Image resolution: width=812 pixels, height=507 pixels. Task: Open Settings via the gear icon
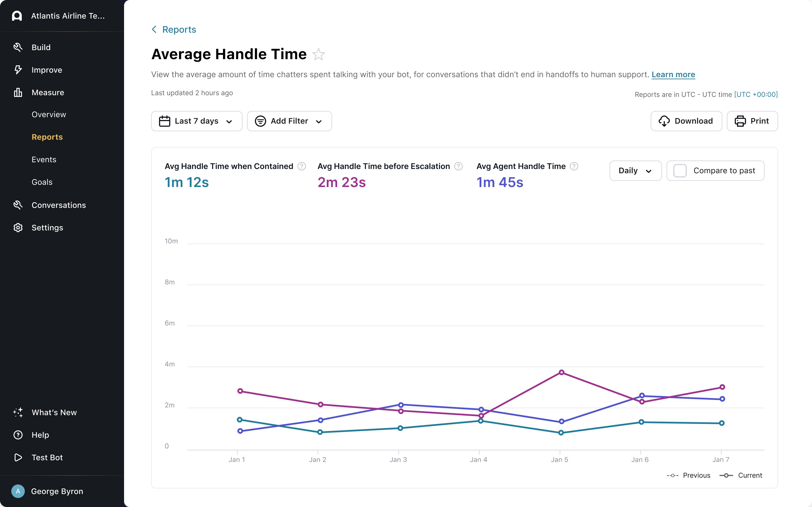point(18,228)
